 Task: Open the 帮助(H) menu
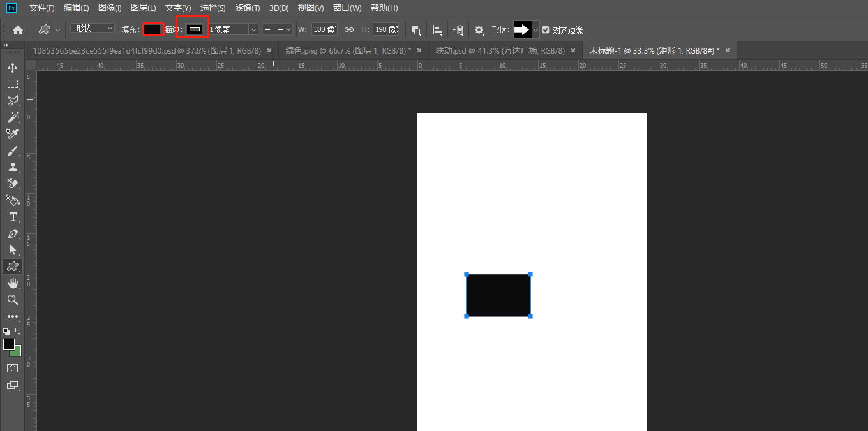click(384, 8)
